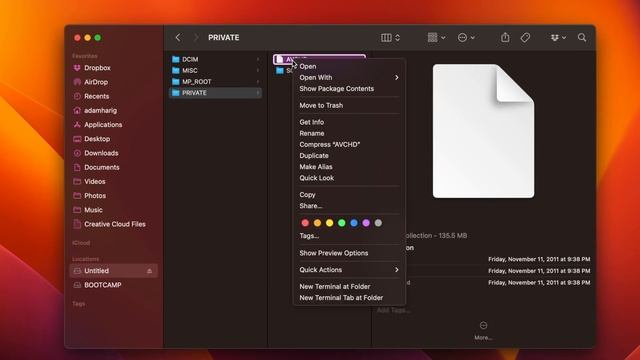The height and width of the screenshot is (360, 640).
Task: Apply the gray tag color
Action: (378, 223)
